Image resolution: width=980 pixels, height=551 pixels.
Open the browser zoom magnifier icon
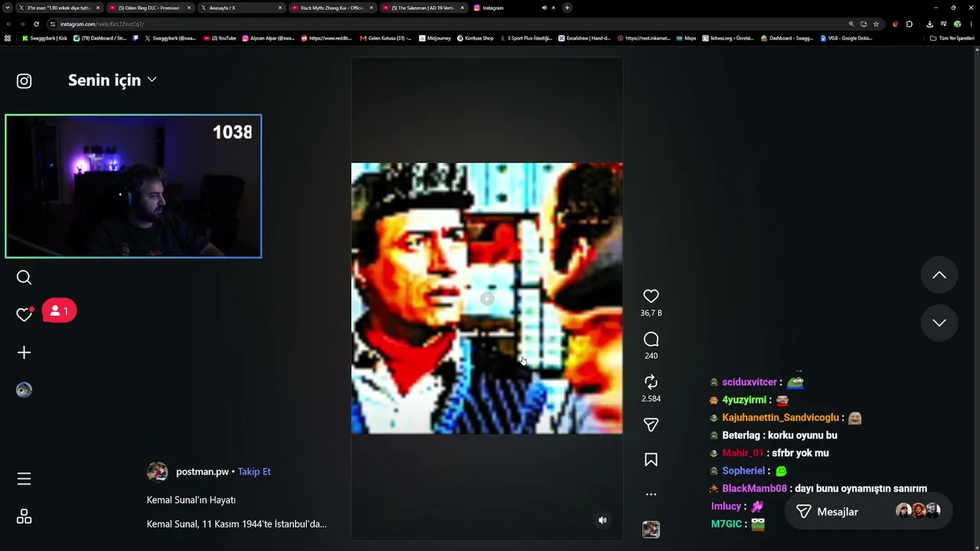click(851, 24)
